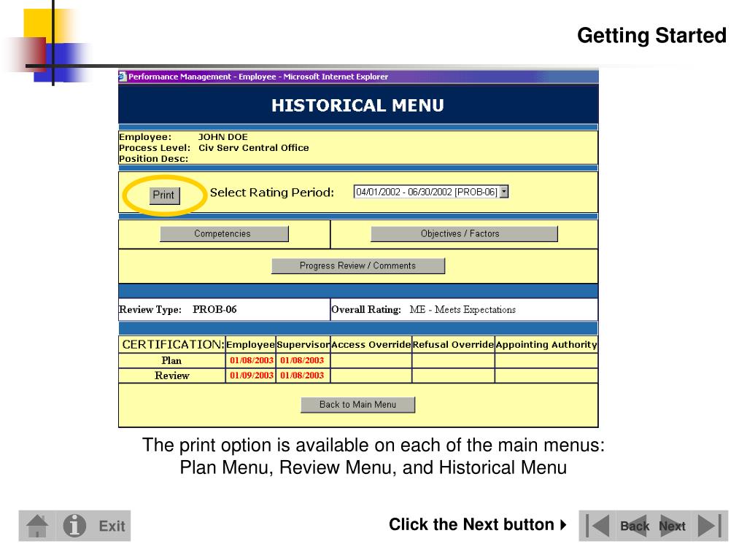The image size is (747, 560).
Task: Jump to last slide arrow icon
Action: (710, 526)
